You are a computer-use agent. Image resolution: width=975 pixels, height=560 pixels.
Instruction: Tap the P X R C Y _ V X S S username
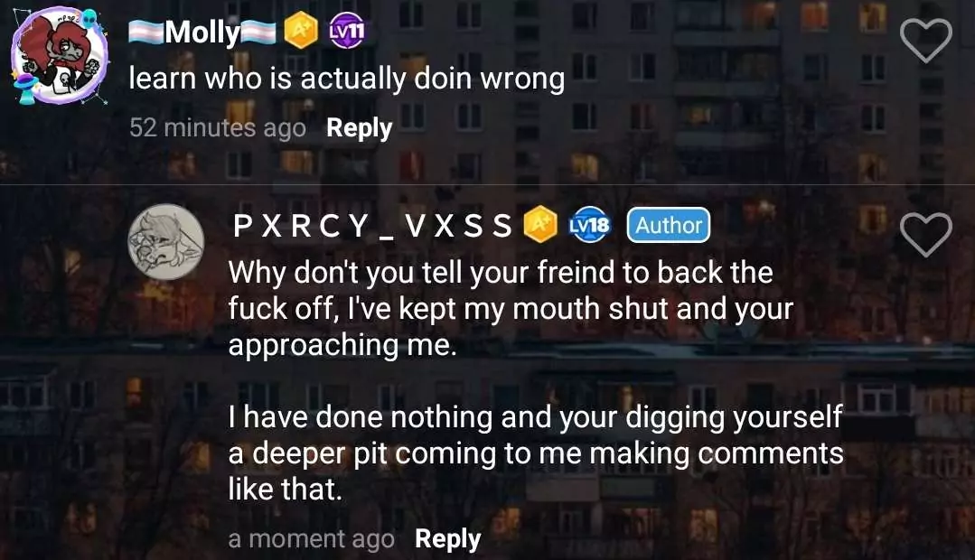click(372, 226)
